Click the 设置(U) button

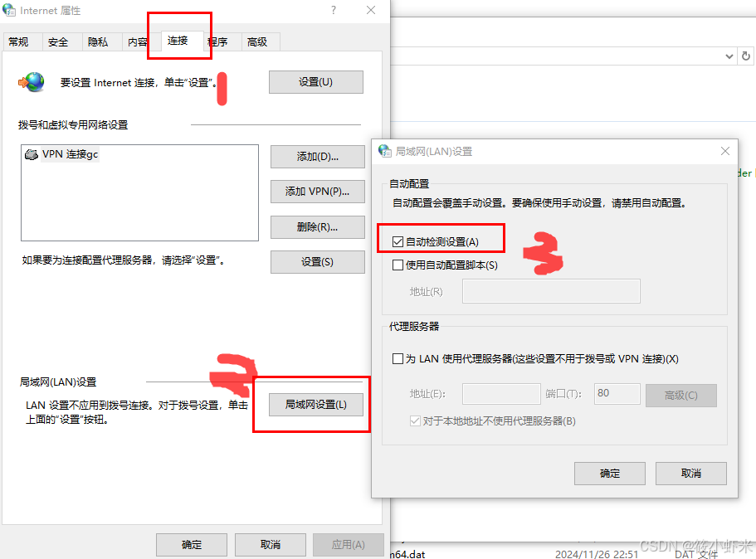pos(316,82)
